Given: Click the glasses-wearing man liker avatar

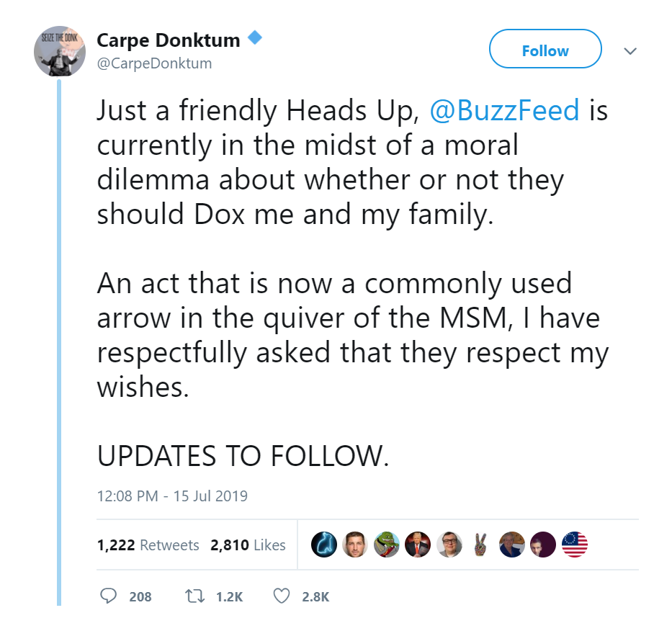Looking at the screenshot, I should coord(449,545).
